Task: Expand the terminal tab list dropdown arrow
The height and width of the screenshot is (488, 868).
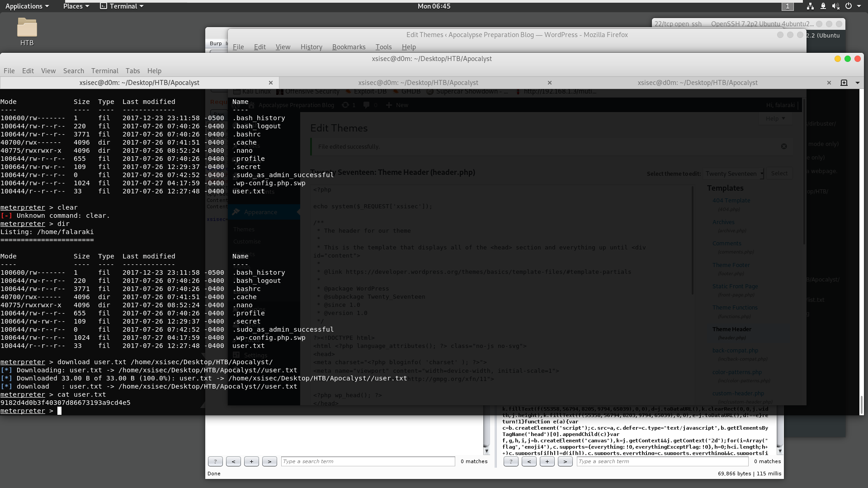Action: [x=858, y=83]
